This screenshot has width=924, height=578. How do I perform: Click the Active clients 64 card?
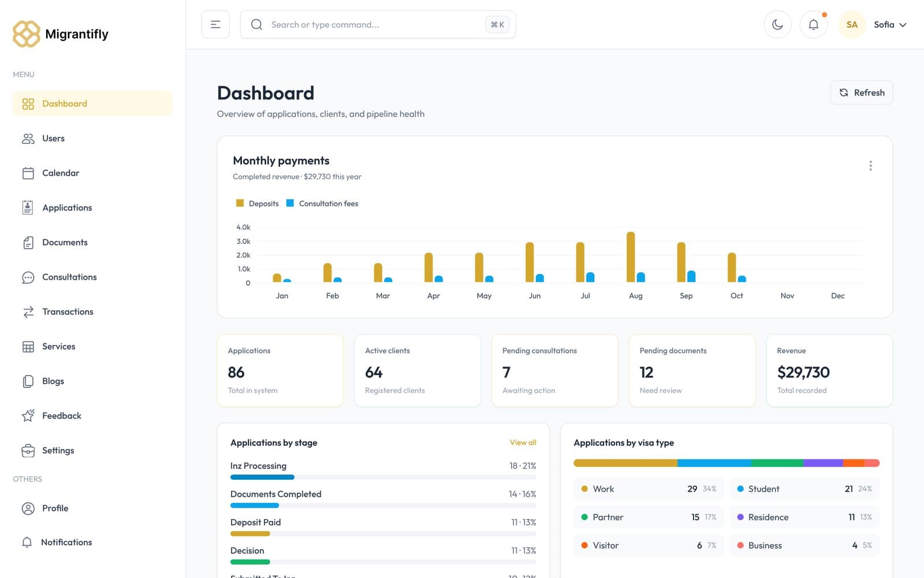point(418,370)
